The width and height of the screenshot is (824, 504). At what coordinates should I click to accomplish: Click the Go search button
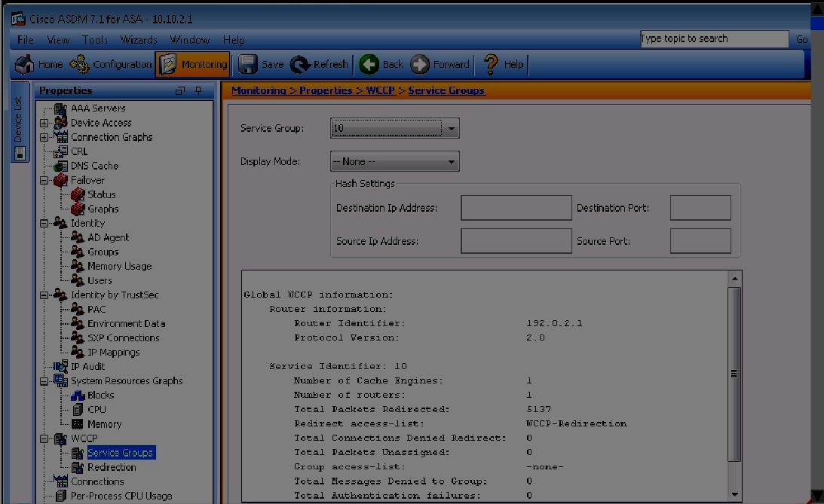[x=801, y=39]
